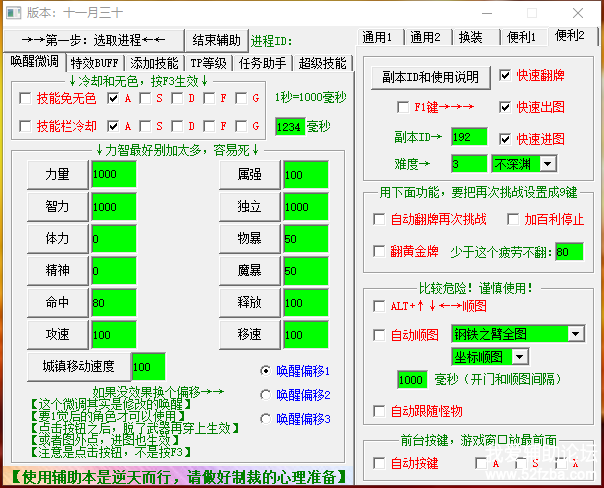
Task: Enable the 翻黄金牌 checkbox
Action: click(x=379, y=252)
